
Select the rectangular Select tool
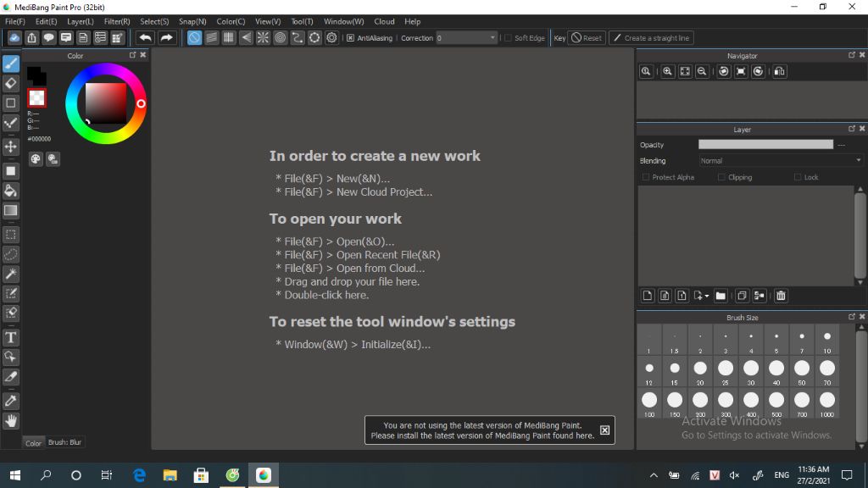coord(10,235)
